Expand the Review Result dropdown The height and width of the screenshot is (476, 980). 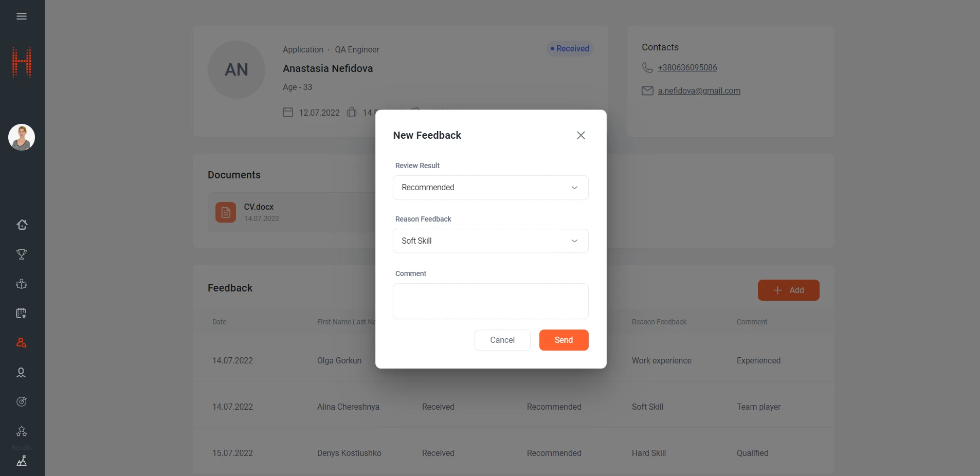[x=491, y=188]
